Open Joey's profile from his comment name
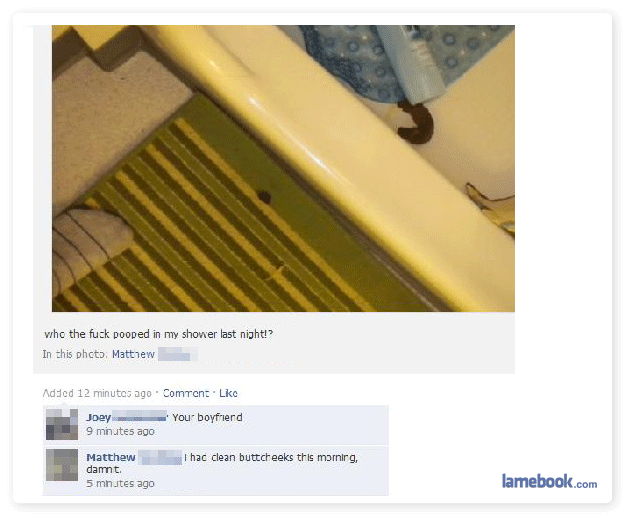 [x=98, y=417]
